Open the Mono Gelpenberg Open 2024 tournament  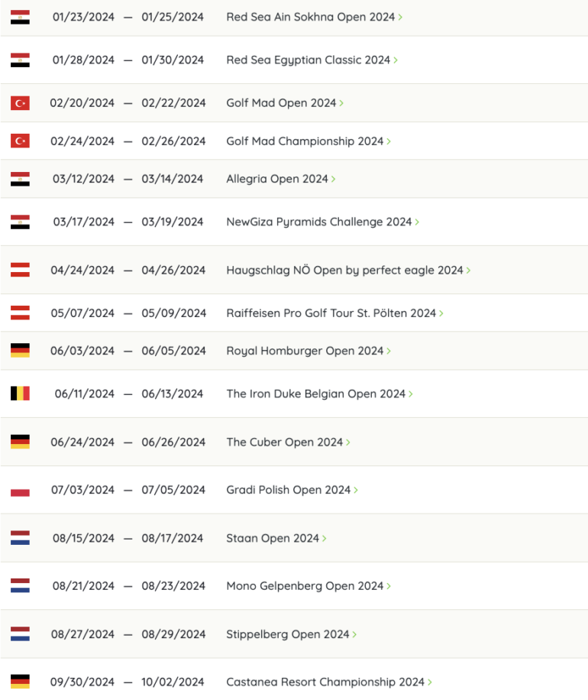[x=305, y=586]
